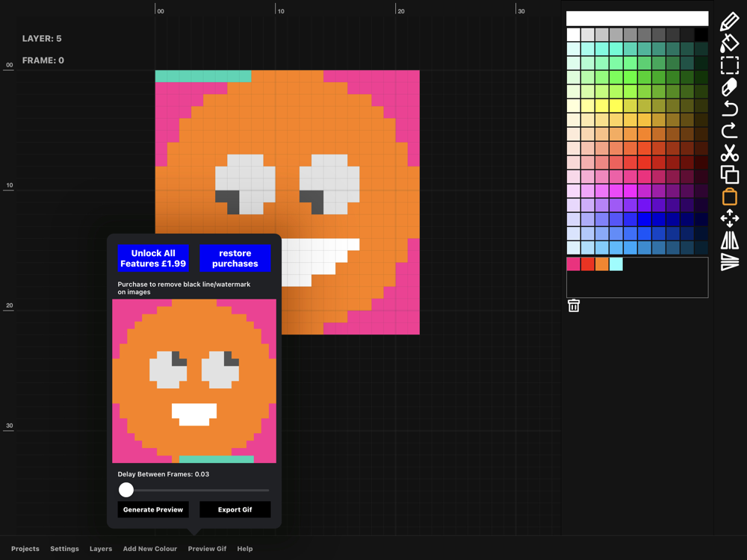Pick the pure white palette swatch
Image resolution: width=747 pixels, height=560 pixels.
[573, 34]
